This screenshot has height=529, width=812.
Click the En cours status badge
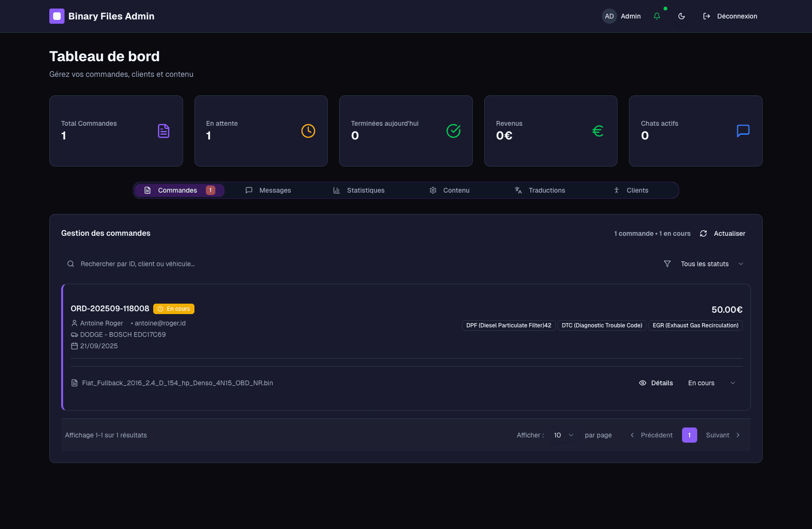coord(174,309)
